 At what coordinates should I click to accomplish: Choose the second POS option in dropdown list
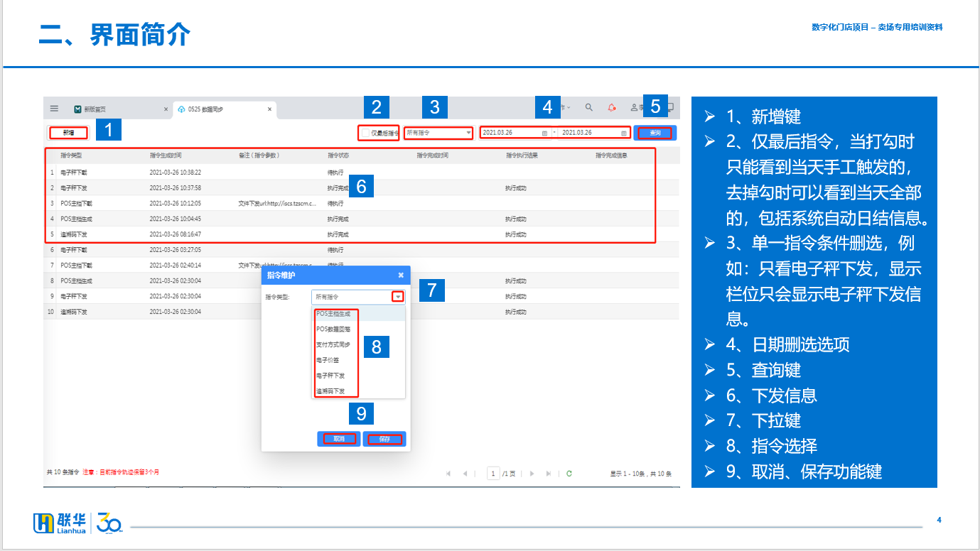tap(359, 329)
